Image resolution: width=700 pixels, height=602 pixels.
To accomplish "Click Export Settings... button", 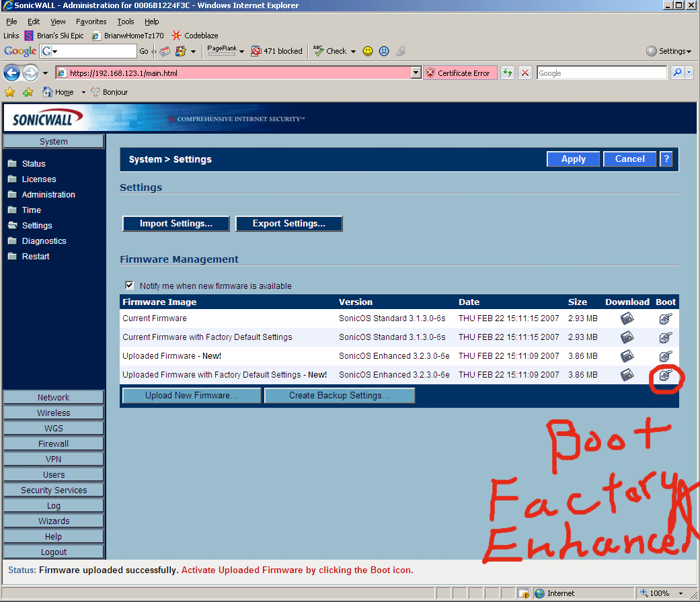I will (x=289, y=224).
